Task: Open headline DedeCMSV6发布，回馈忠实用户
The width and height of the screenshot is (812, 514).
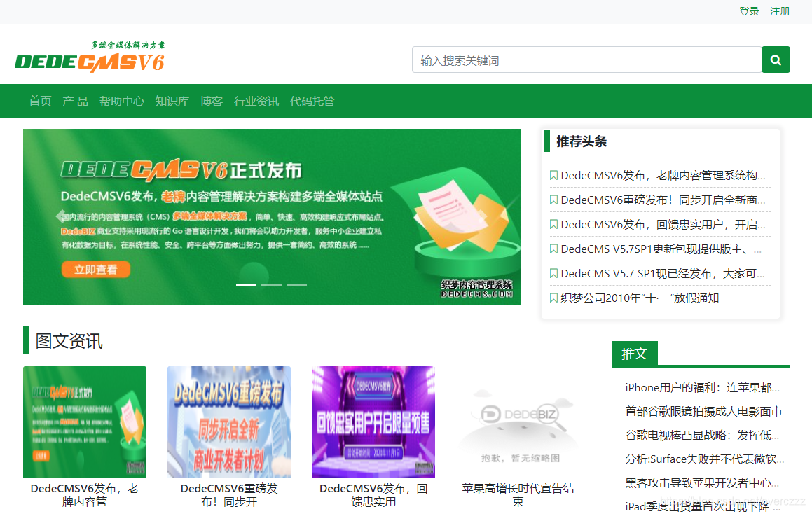Action: point(663,225)
